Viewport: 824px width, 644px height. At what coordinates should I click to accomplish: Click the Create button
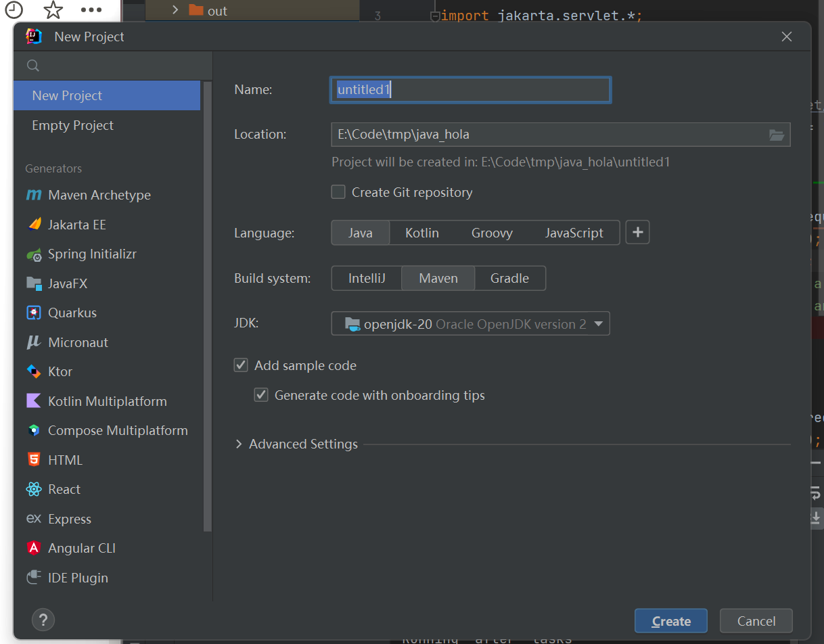(x=671, y=621)
